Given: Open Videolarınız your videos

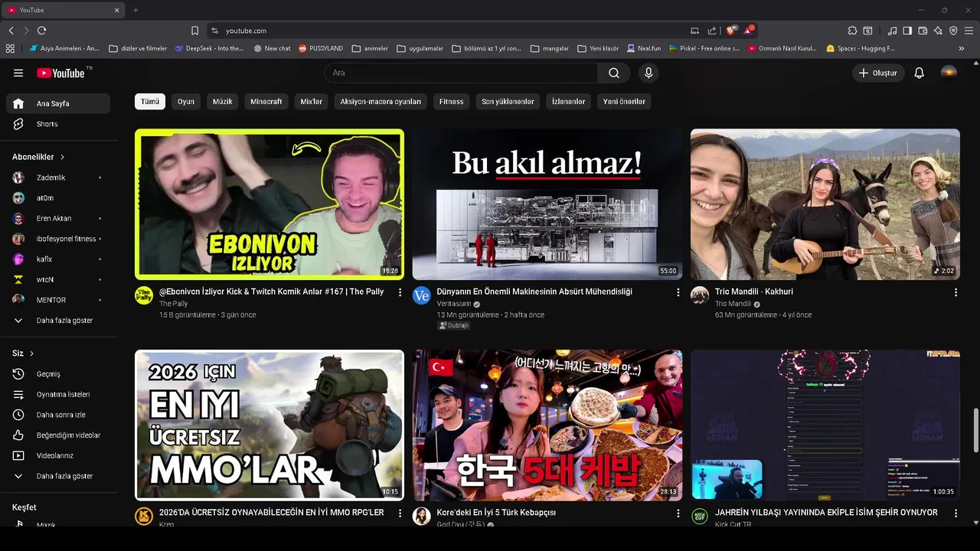Looking at the screenshot, I should pos(58,455).
